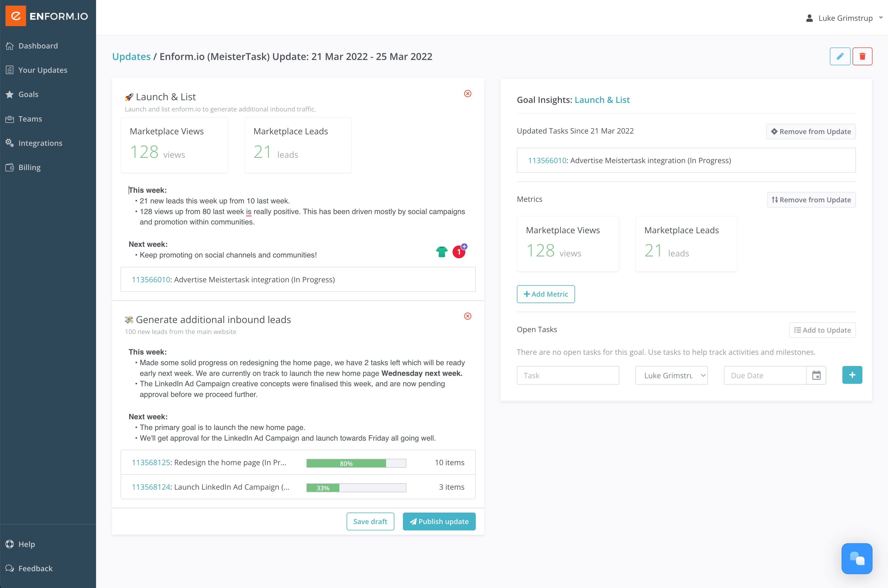Click the red trash delete icon
The image size is (888, 588).
tap(862, 56)
